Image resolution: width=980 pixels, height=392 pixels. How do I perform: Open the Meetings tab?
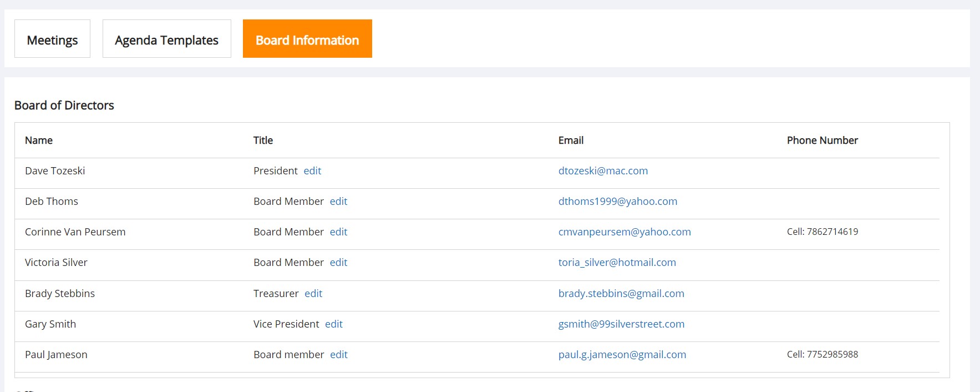point(52,39)
